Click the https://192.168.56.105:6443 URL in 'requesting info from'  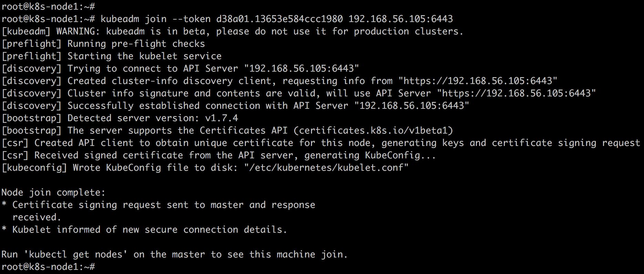point(478,81)
